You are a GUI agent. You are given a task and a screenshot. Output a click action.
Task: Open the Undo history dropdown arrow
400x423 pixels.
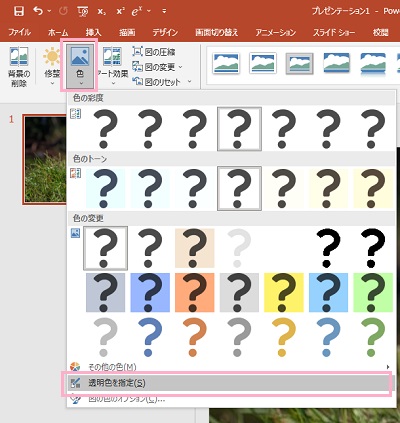click(49, 11)
